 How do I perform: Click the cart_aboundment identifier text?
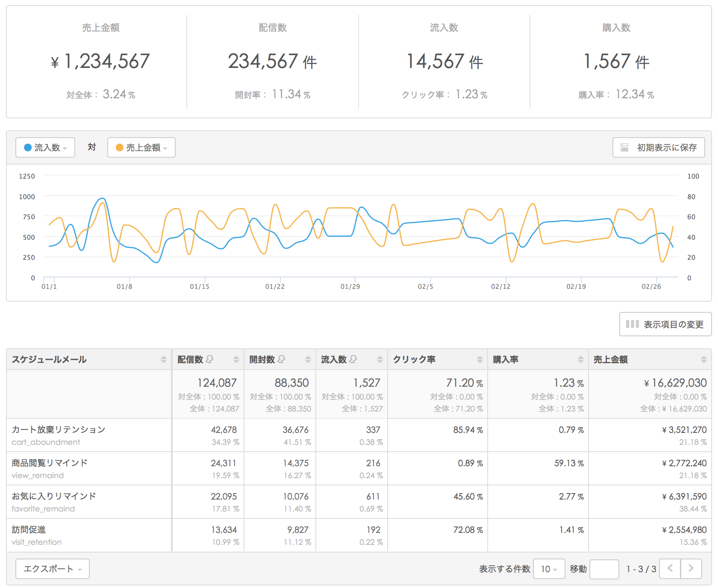[46, 442]
